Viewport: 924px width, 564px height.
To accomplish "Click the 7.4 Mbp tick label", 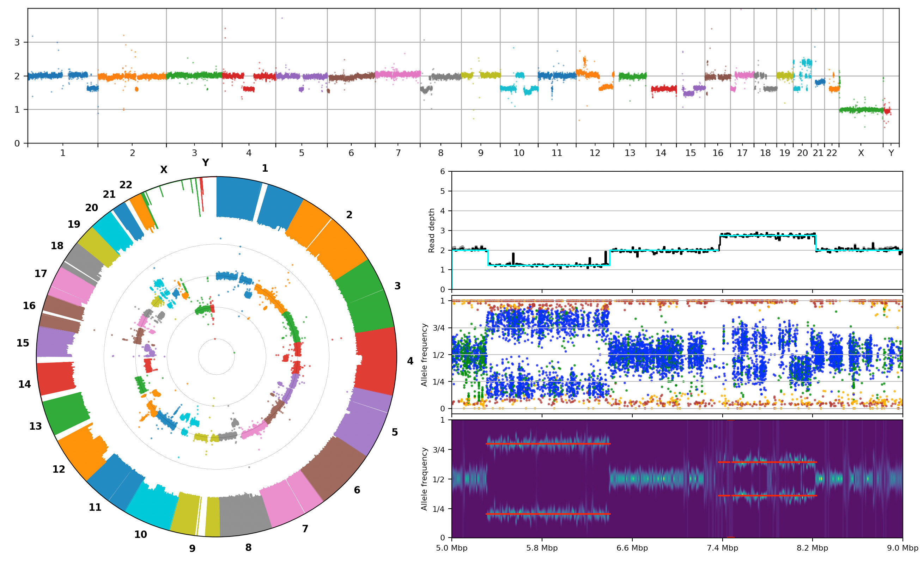I will [722, 548].
